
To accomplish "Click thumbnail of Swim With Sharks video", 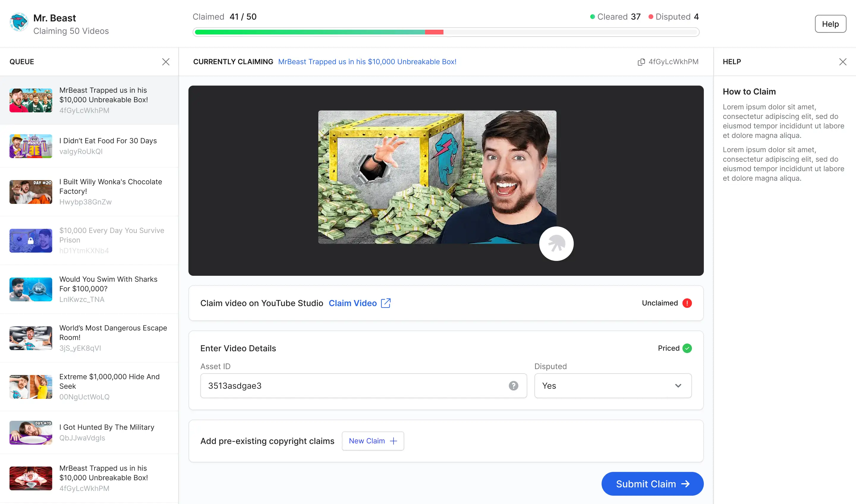I will 31,289.
